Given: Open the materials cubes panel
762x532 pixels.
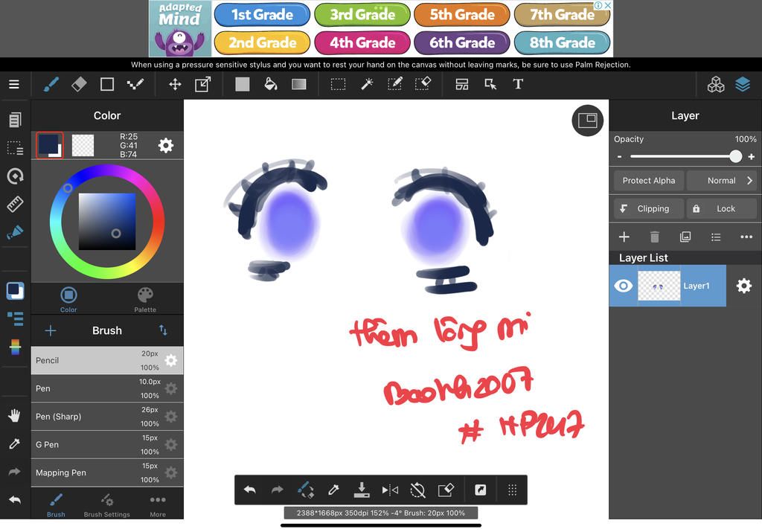Looking at the screenshot, I should pyautogui.click(x=715, y=84).
